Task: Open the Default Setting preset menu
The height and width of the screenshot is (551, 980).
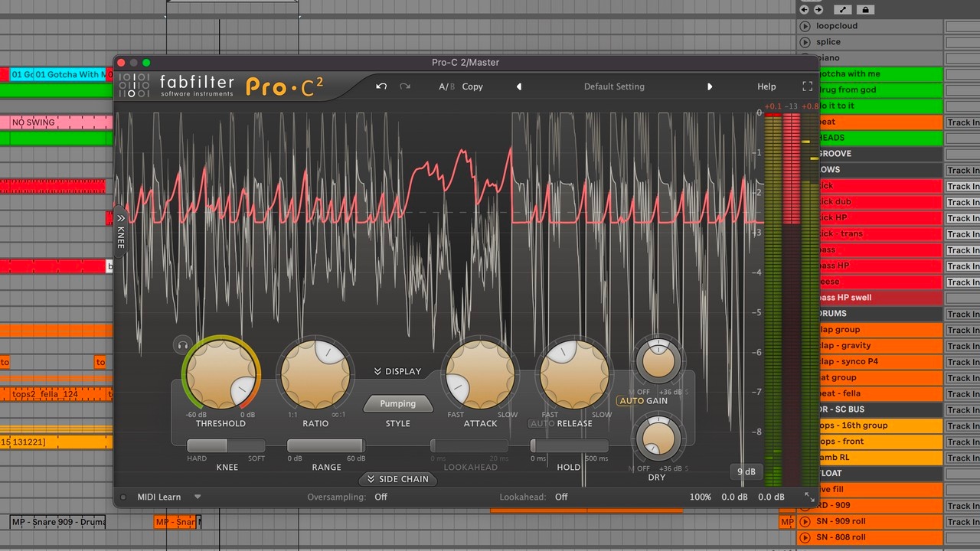Action: click(x=614, y=86)
